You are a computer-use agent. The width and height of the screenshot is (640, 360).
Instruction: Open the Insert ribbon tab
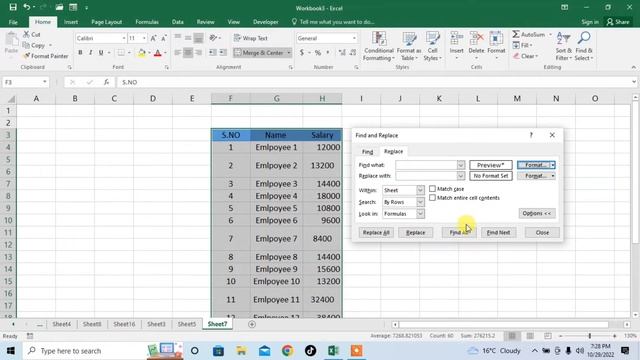[x=71, y=22]
